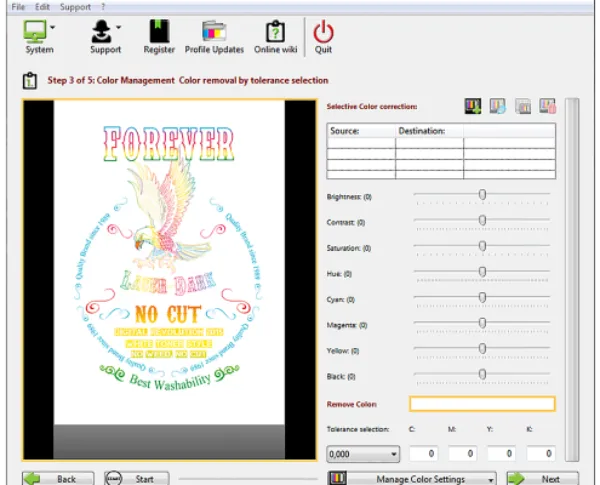
Task: Click the Profile Updates icon
Action: [x=214, y=31]
